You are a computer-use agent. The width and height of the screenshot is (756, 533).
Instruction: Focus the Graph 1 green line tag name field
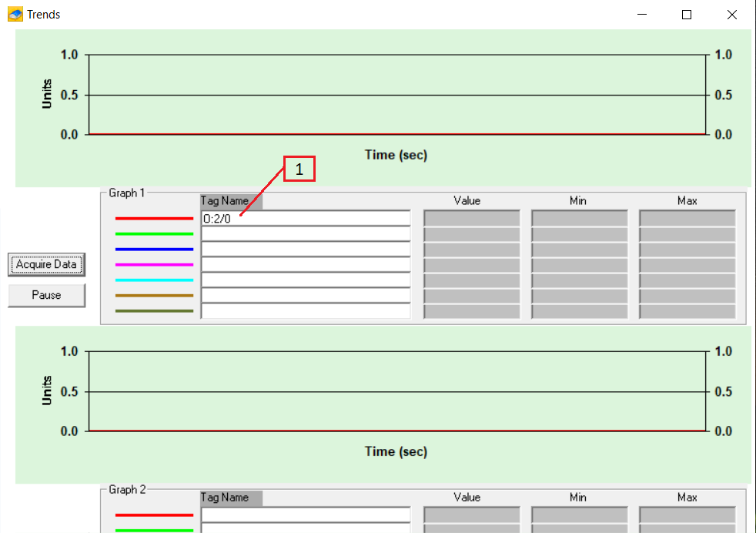point(306,234)
